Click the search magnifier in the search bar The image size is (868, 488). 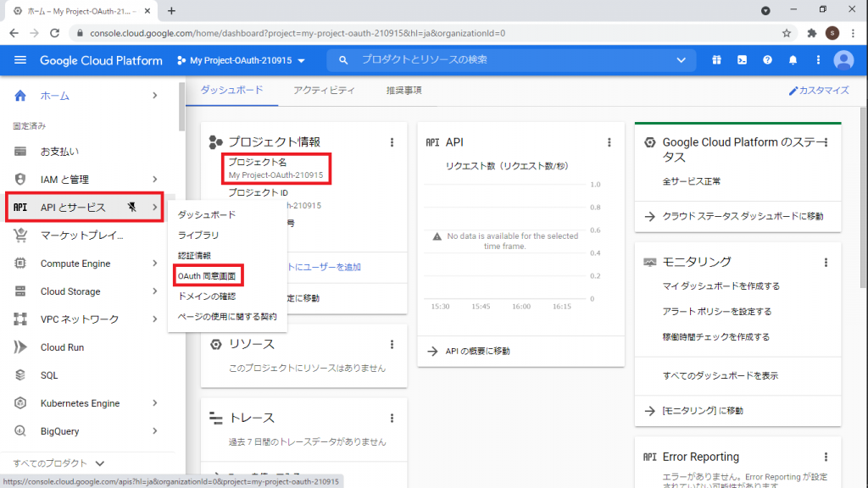point(342,60)
